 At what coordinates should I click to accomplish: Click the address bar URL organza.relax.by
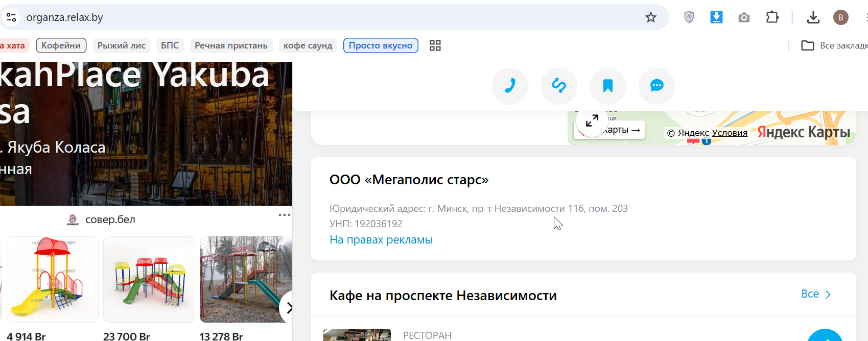tap(65, 17)
